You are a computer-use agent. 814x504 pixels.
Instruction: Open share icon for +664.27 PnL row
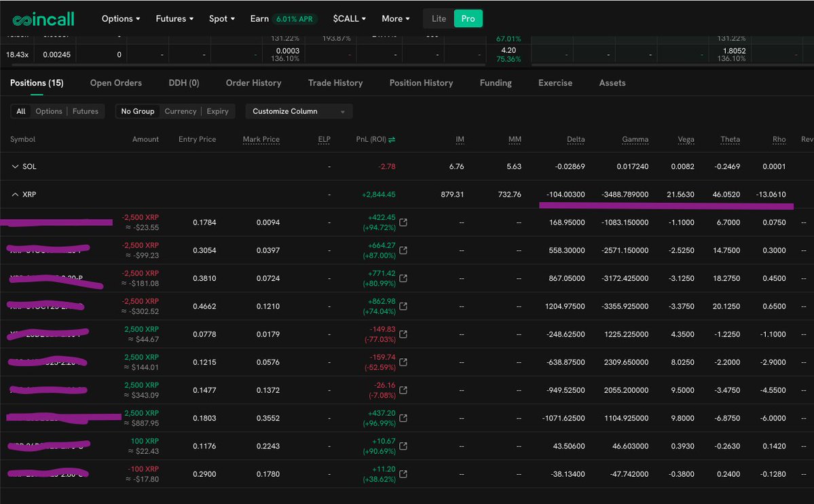point(404,250)
